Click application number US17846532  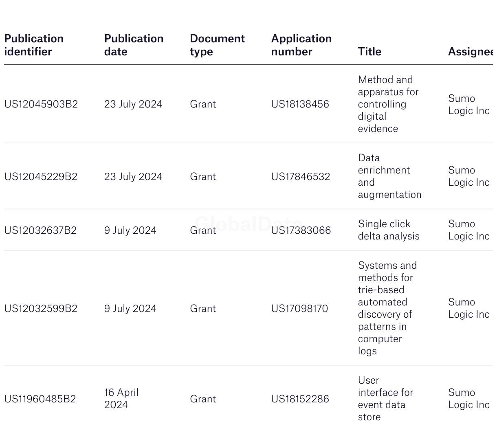(301, 177)
